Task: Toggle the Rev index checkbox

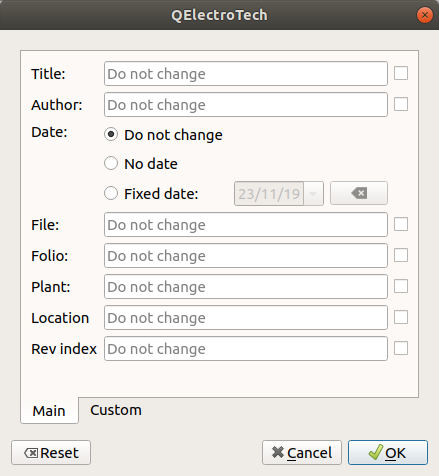Action: tap(401, 348)
